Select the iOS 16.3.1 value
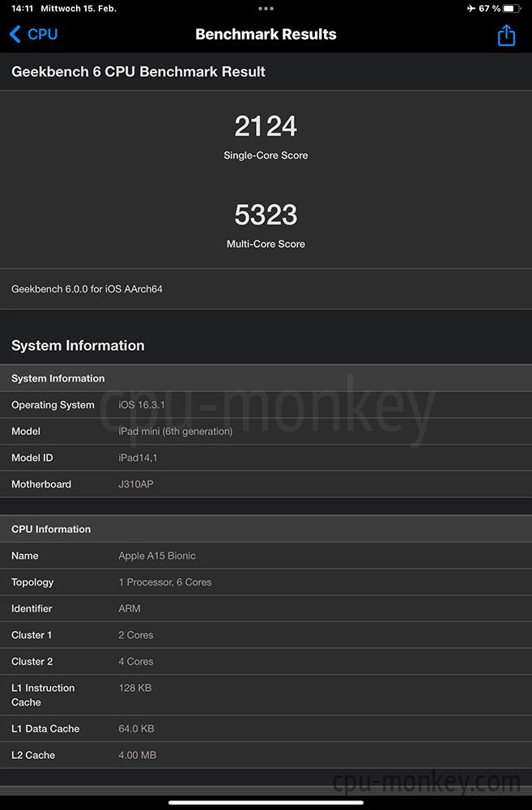This screenshot has height=810, width=532. [142, 404]
